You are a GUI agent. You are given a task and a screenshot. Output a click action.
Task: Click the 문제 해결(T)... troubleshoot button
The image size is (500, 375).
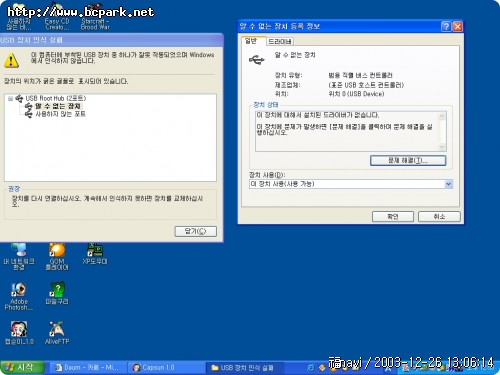pyautogui.click(x=408, y=160)
